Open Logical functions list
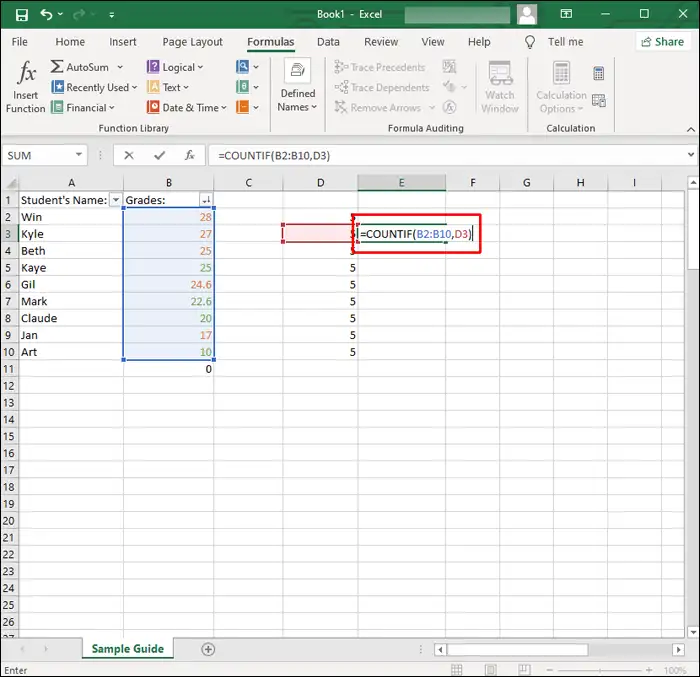700x677 pixels. click(x=175, y=67)
